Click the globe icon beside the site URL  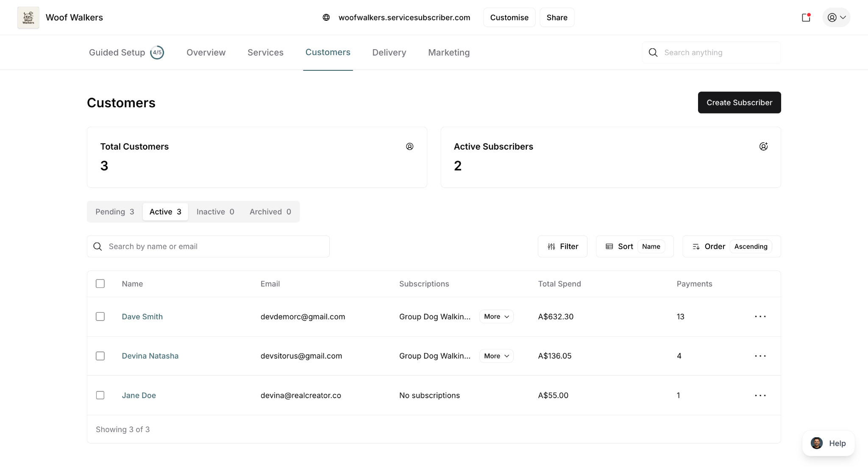[326, 17]
